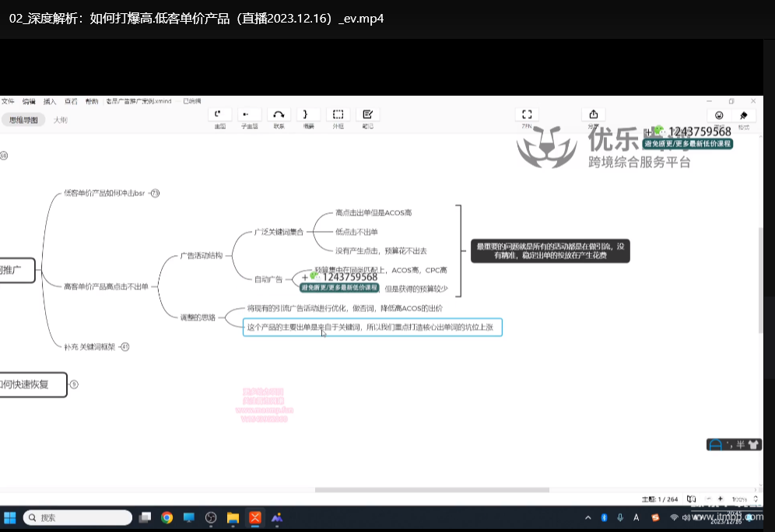Zoom in with the plus icon
The width and height of the screenshot is (775, 532).
pyautogui.click(x=720, y=499)
